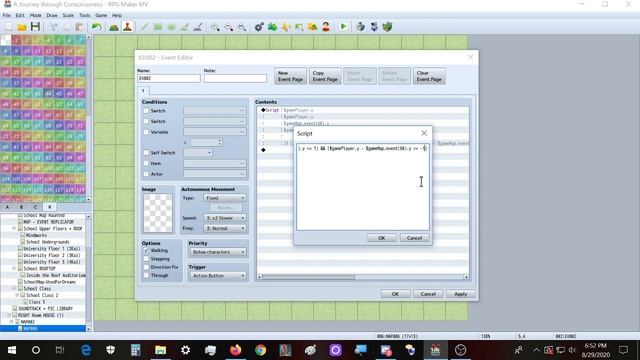Open the Sound Test icon
The image size is (640, 360).
pos(286,27)
